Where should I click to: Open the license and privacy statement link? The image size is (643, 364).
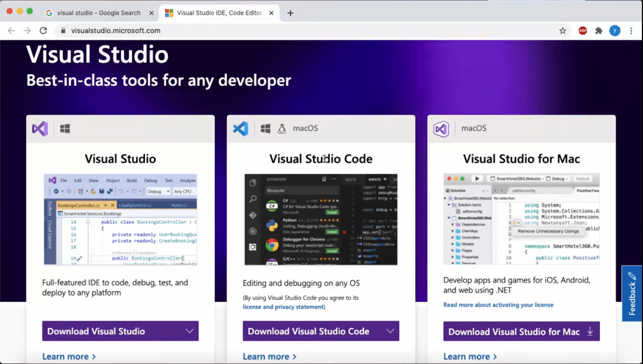pos(283,307)
